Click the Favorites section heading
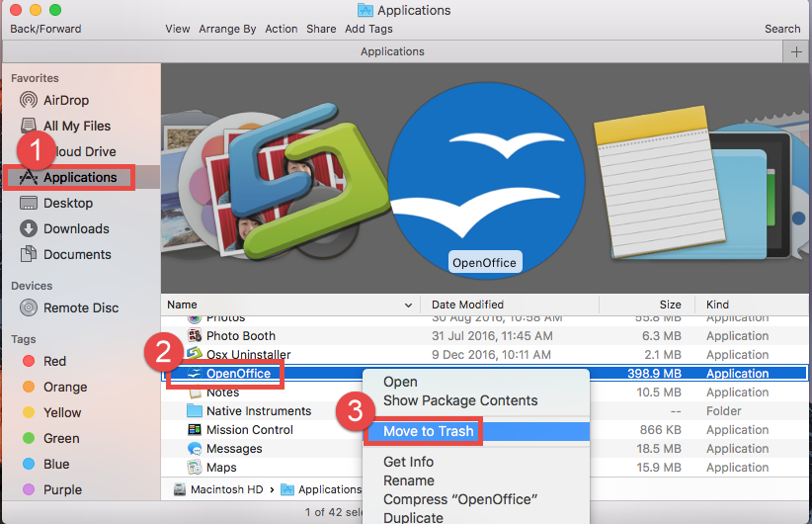Viewport: 812px width, 524px height. coord(35,78)
